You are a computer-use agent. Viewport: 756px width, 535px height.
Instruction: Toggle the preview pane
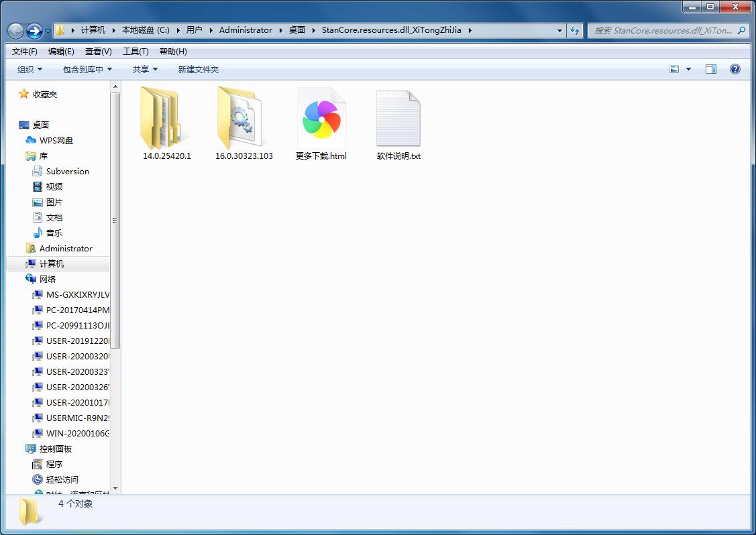(710, 70)
